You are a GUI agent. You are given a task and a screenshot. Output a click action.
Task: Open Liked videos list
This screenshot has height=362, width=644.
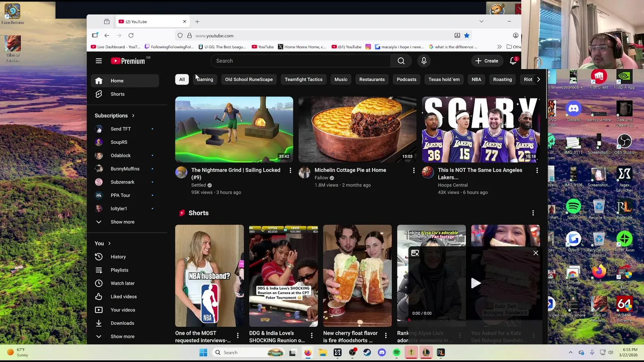click(x=125, y=297)
